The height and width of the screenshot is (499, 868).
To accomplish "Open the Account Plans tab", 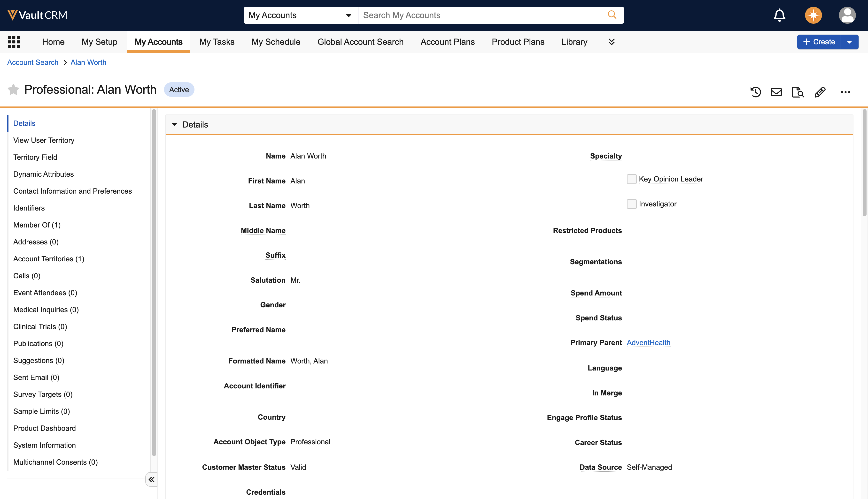I will [448, 42].
